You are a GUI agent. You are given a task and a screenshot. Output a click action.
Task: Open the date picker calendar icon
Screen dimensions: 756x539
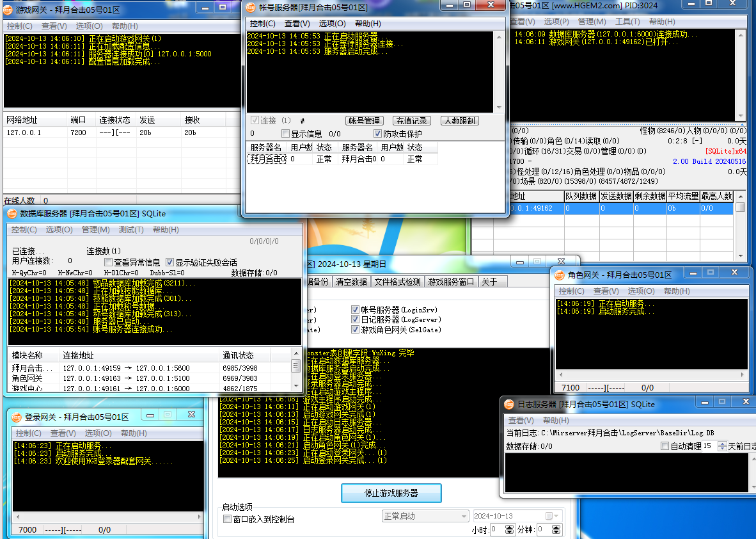coord(549,516)
